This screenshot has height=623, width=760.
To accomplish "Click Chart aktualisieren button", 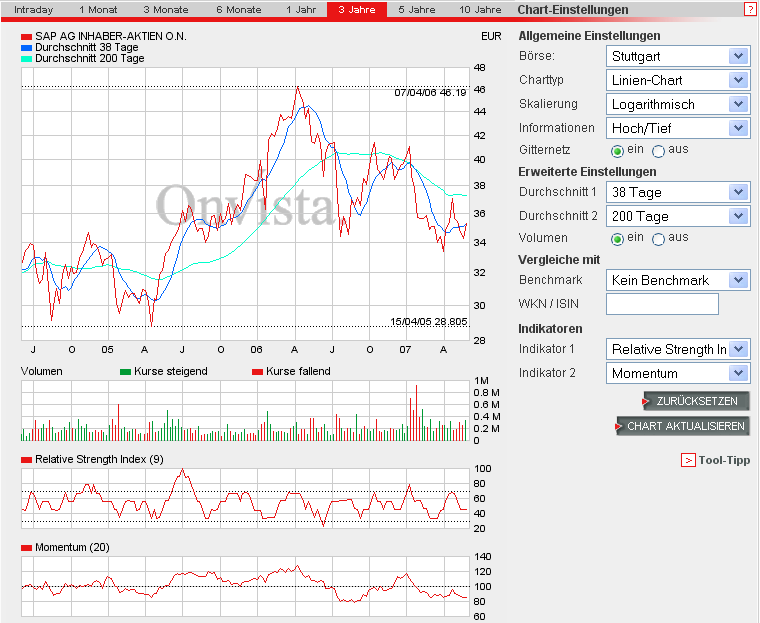I will 684,426.
